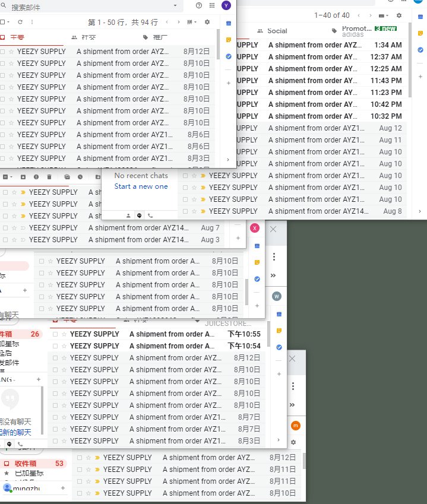Open Keep side icon in 1–40 of 40 window
The height and width of the screenshot is (504, 427).
point(420,33)
